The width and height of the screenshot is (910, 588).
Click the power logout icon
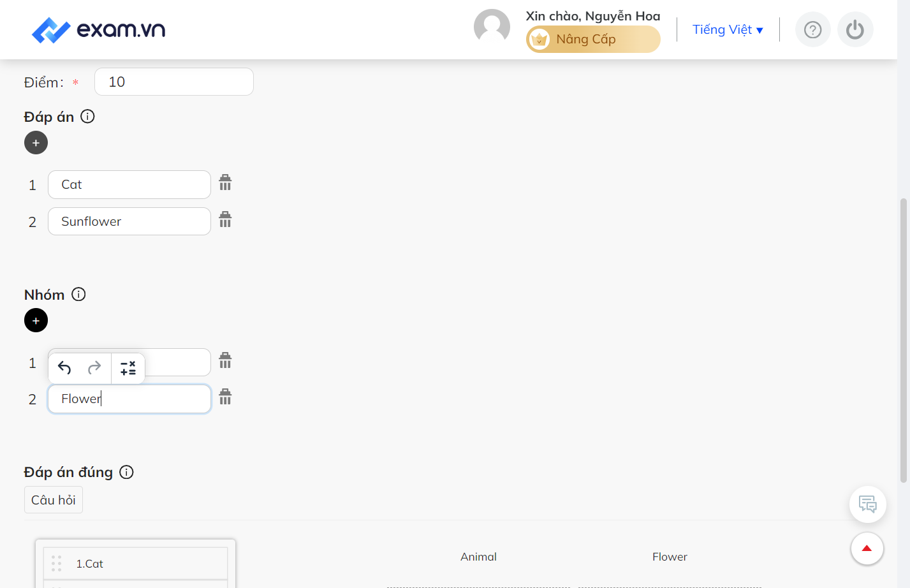[855, 29]
